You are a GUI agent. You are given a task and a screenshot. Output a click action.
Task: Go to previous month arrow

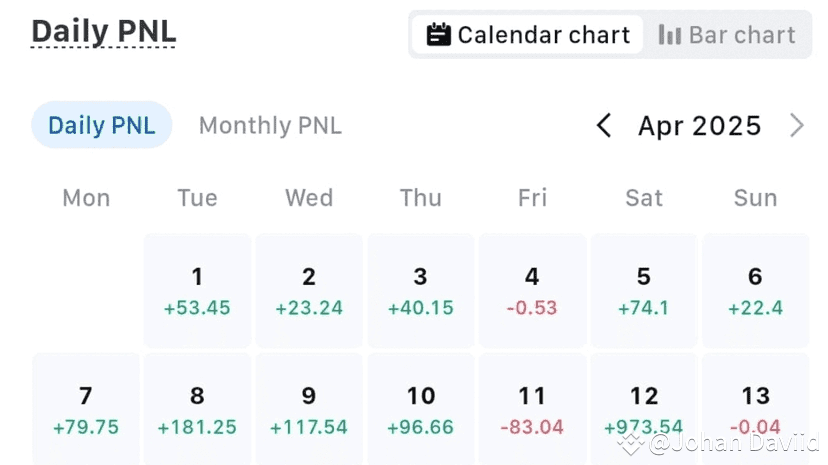pyautogui.click(x=604, y=125)
